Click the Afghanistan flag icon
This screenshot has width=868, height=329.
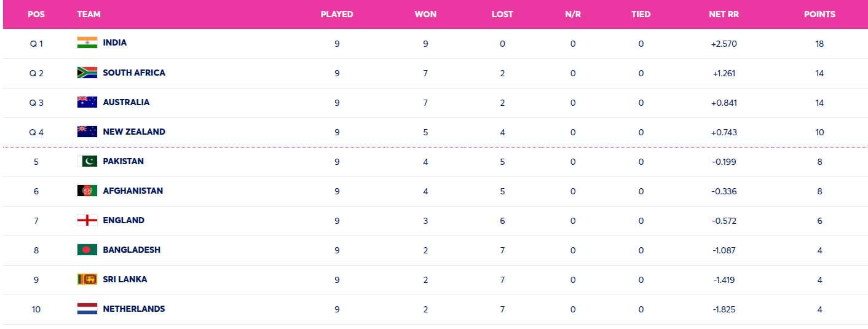(x=87, y=191)
